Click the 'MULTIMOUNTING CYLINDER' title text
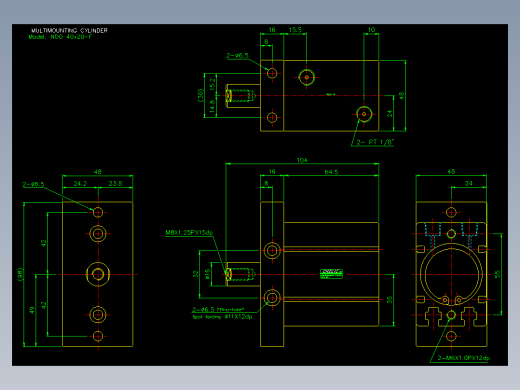The height and width of the screenshot is (390, 520). point(69,30)
